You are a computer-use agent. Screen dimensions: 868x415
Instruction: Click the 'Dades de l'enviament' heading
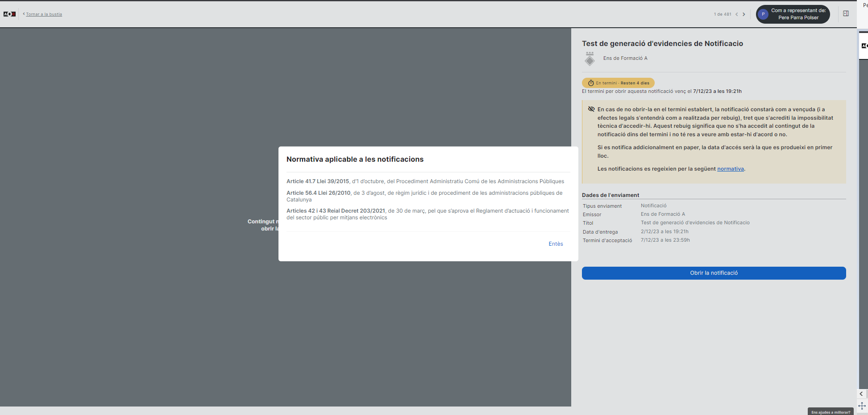click(611, 195)
